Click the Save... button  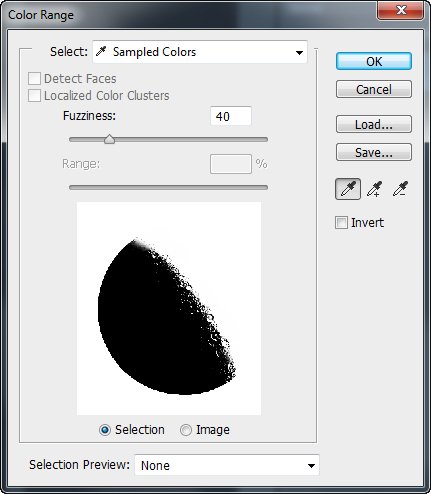click(374, 152)
